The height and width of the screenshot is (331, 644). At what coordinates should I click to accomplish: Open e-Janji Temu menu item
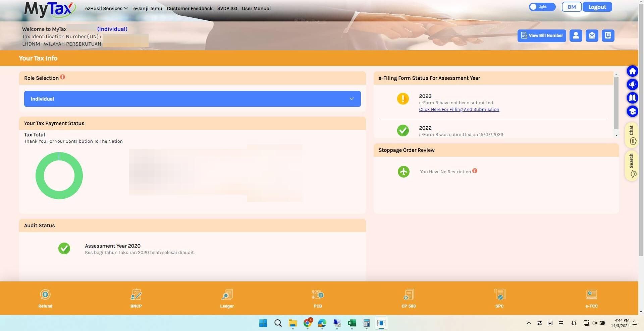pyautogui.click(x=148, y=8)
